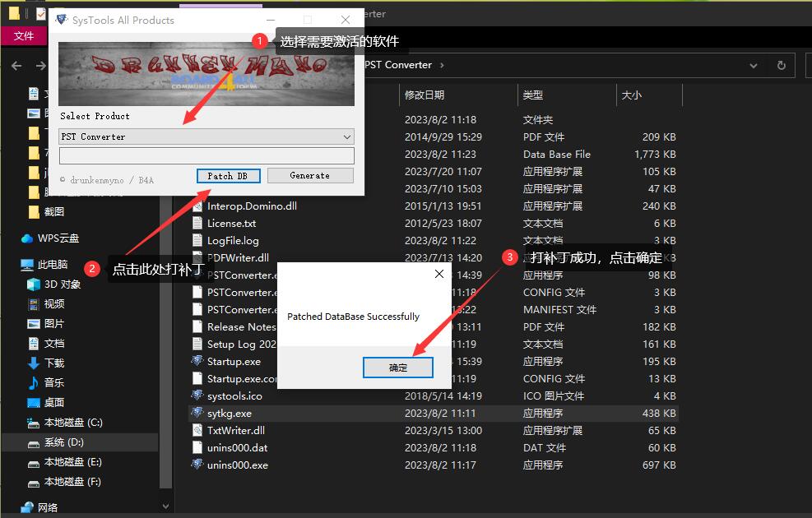Sort by the 类型 column header
812x518 pixels.
(533, 95)
